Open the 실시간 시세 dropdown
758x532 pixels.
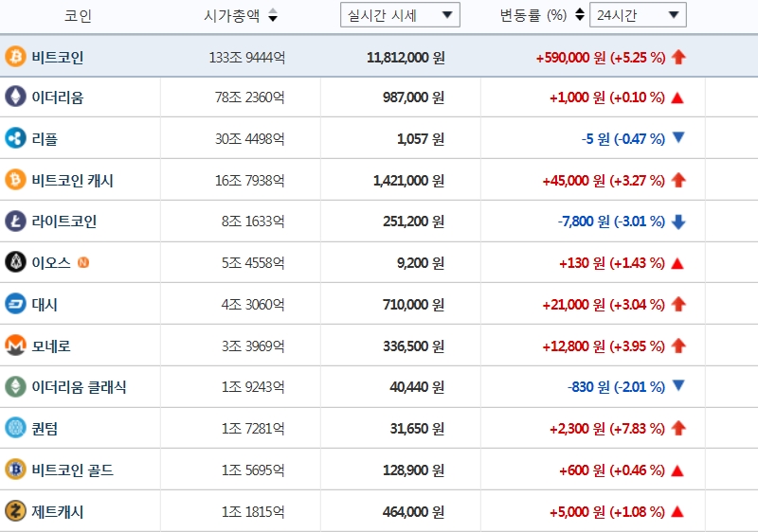click(x=400, y=15)
